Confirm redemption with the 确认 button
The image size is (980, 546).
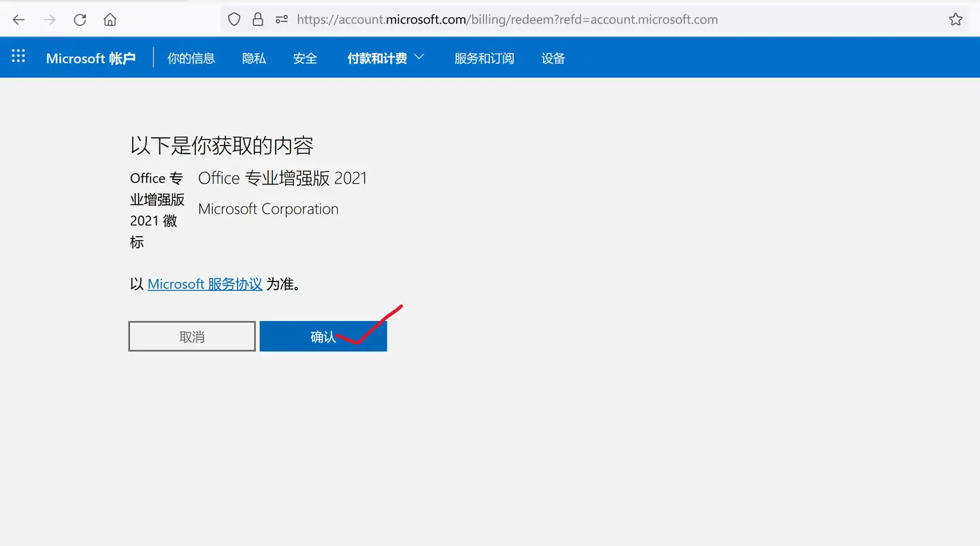pos(323,337)
